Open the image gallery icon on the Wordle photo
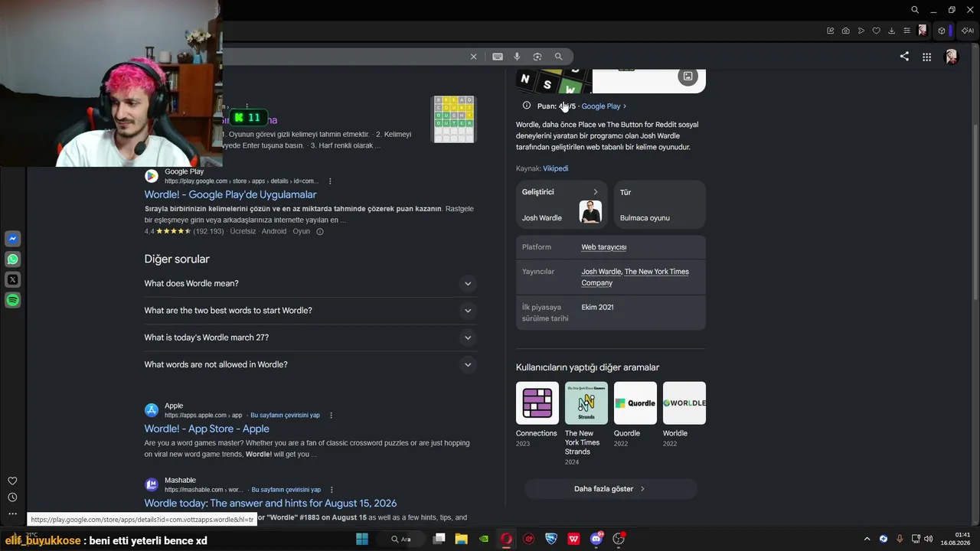The image size is (980, 551). click(x=688, y=77)
